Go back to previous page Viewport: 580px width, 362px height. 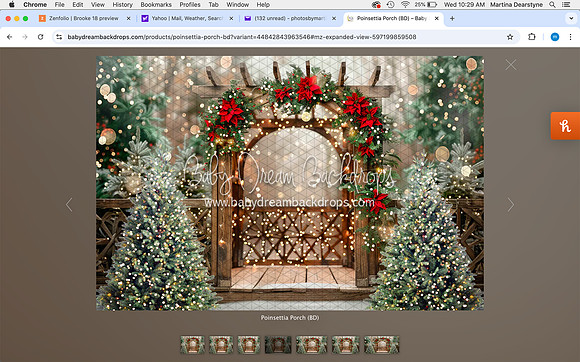pyautogui.click(x=10, y=37)
